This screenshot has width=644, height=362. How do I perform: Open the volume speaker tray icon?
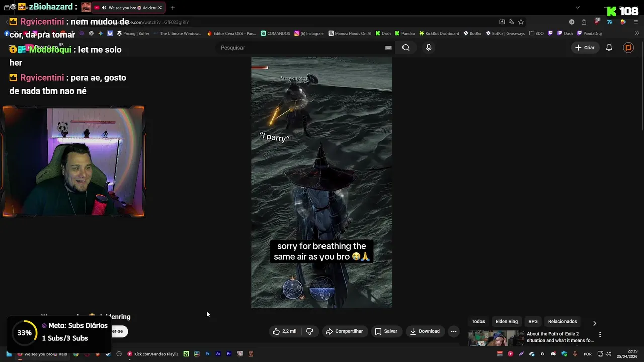click(x=608, y=354)
